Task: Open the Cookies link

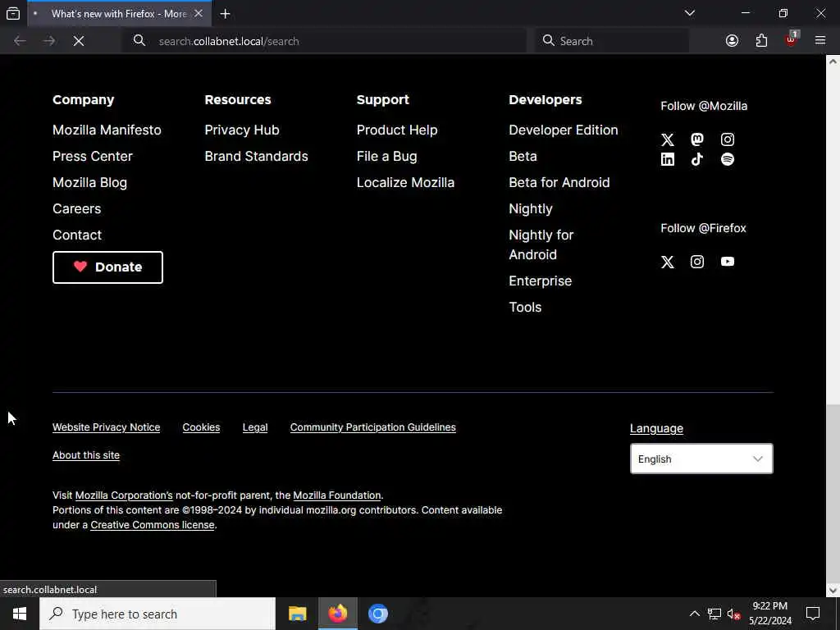Action: click(x=201, y=427)
